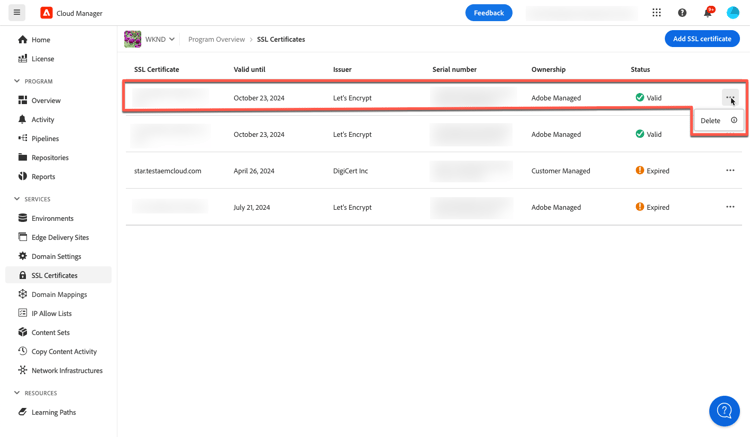
Task: Click the Activity bell icon in sidebar
Action: [x=22, y=119]
